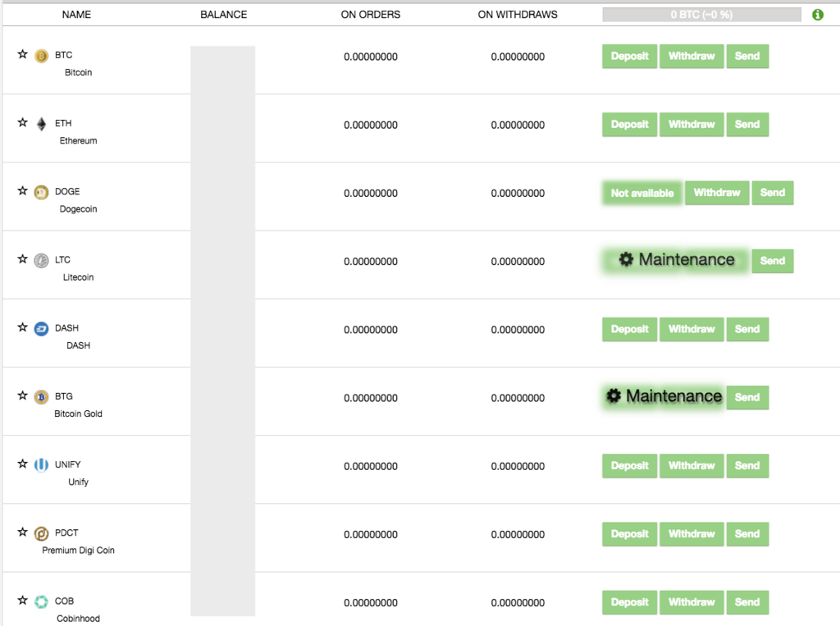Click the Cobinhood name text
840x626 pixels.
pos(78,619)
